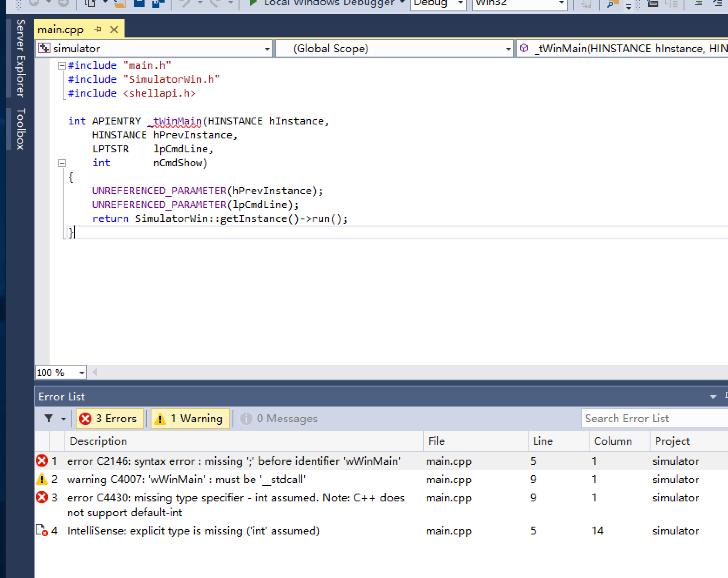Open the Global Scope dropdown

point(508,49)
